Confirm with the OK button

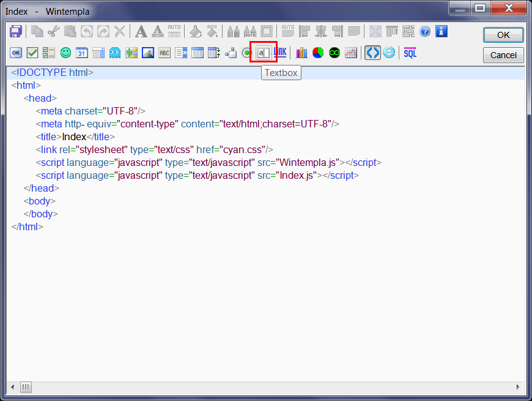point(503,35)
